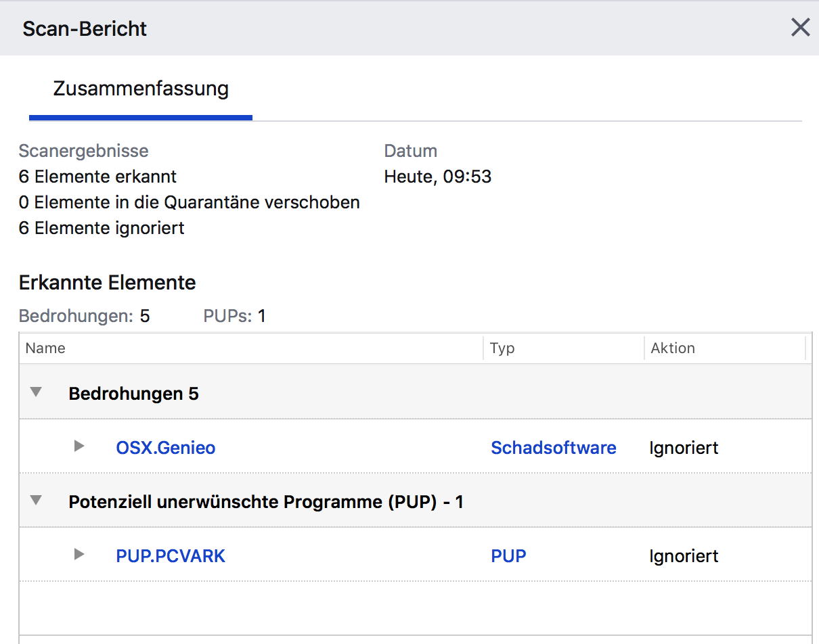Select the Bedrohungen 5 group row label
The image size is (819, 644).
coord(133,394)
